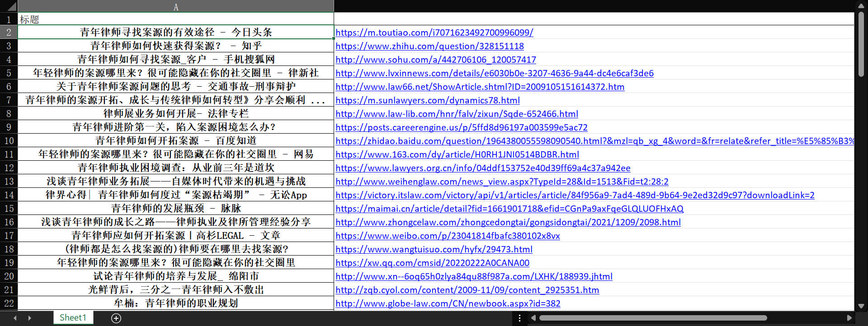
Task: Select the cell containing 标题
Action: 175,19
